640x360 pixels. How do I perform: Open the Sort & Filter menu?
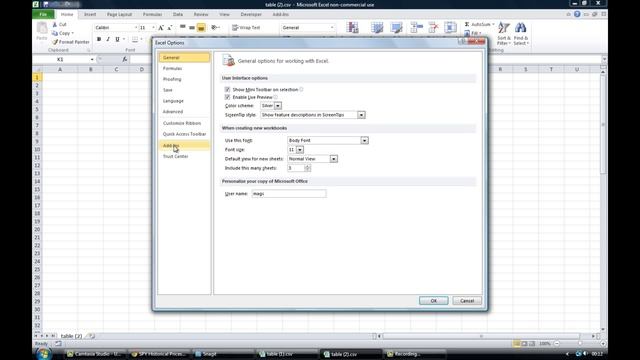(x=504, y=33)
